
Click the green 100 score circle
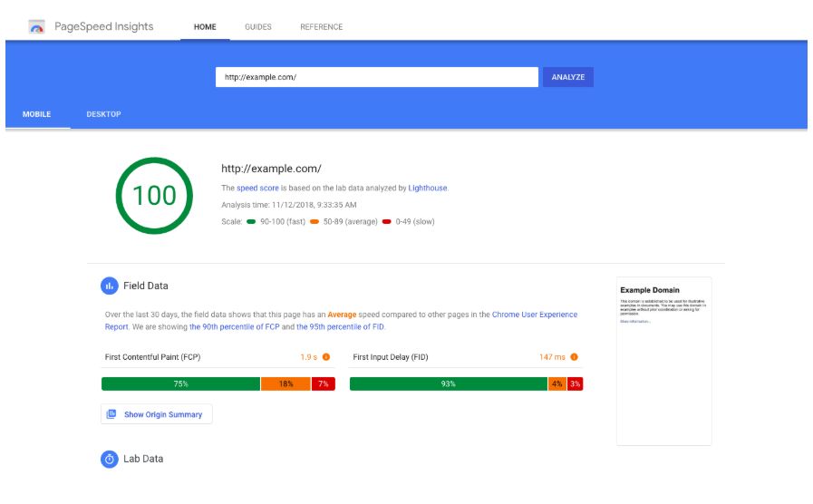click(155, 196)
